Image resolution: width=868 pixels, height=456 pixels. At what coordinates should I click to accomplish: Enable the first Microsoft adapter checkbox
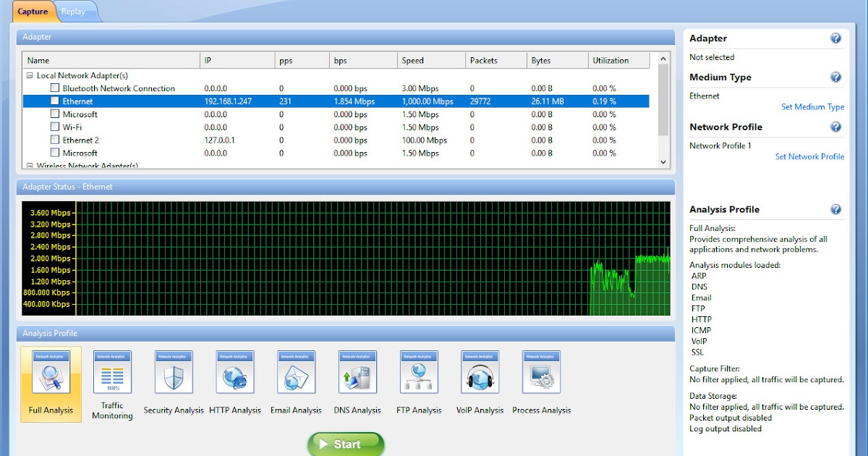(55, 114)
